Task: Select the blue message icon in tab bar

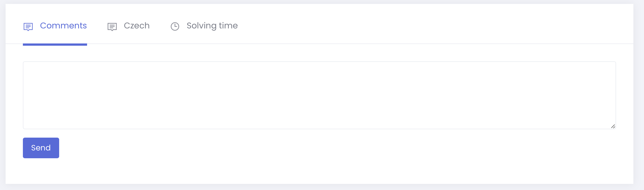Action: [x=28, y=27]
